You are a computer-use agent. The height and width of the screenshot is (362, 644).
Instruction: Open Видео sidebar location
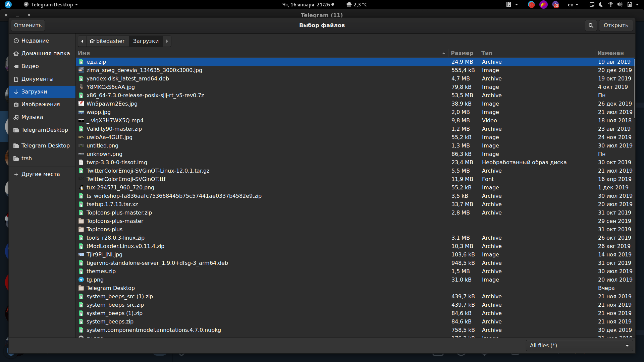[x=42, y=66]
